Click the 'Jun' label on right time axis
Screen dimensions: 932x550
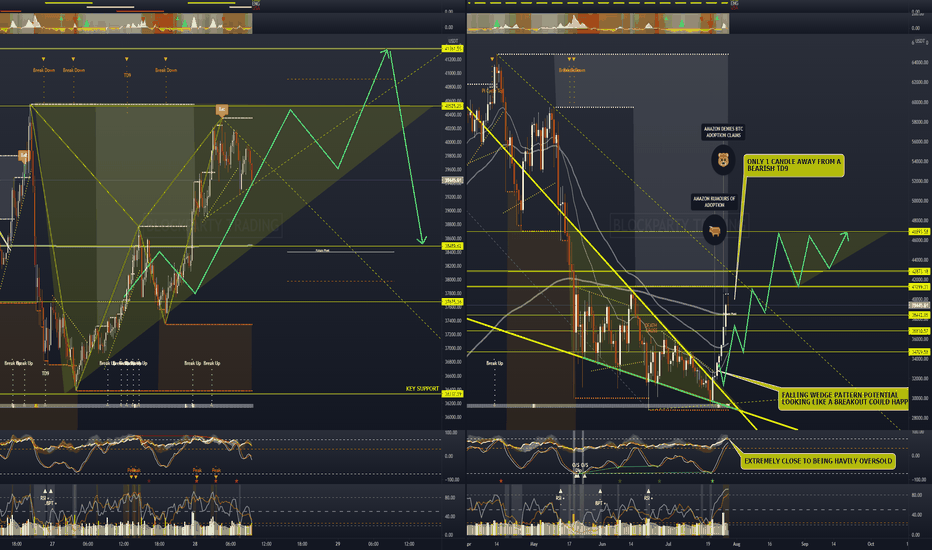(x=602, y=544)
